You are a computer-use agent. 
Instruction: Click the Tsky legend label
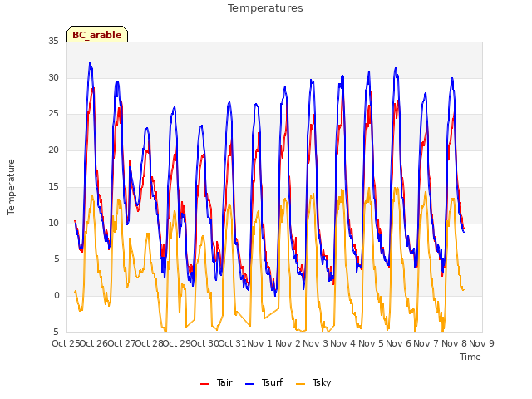(322, 383)
